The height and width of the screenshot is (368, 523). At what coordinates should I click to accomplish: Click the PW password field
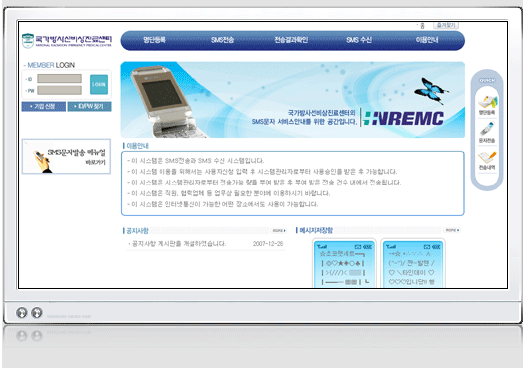(59, 90)
